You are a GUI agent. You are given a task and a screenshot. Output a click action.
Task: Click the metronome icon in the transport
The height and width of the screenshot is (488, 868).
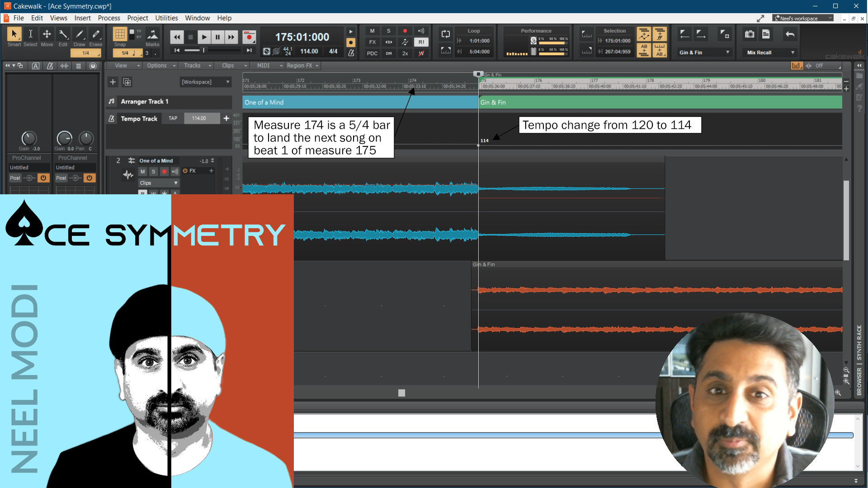click(x=351, y=53)
